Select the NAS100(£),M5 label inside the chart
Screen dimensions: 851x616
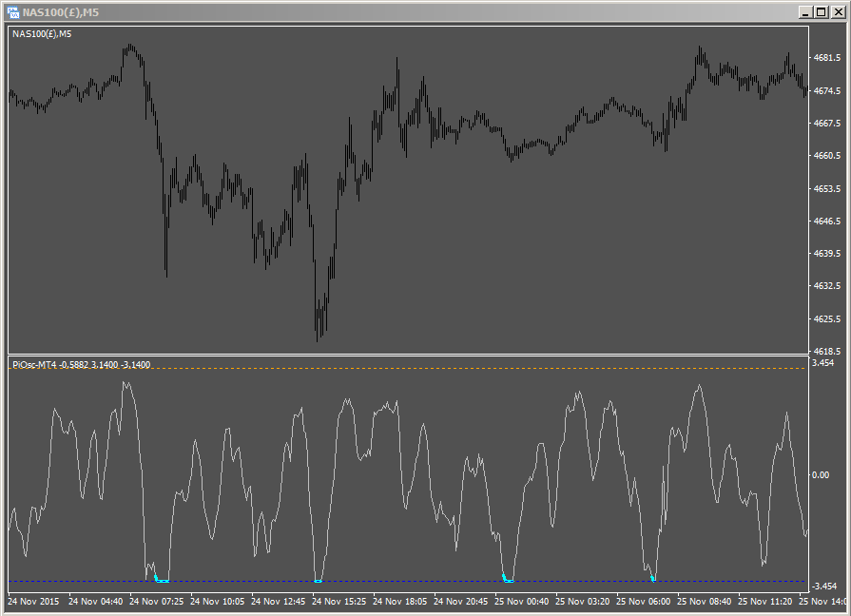pyautogui.click(x=41, y=34)
